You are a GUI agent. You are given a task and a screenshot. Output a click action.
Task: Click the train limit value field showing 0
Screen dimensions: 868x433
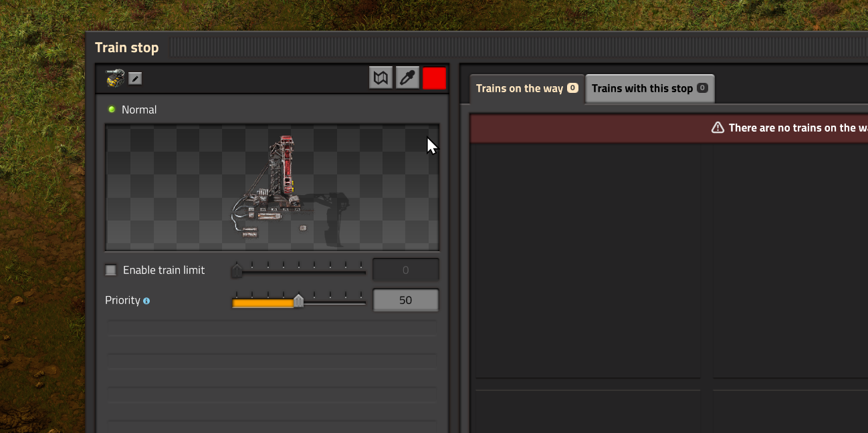click(405, 270)
